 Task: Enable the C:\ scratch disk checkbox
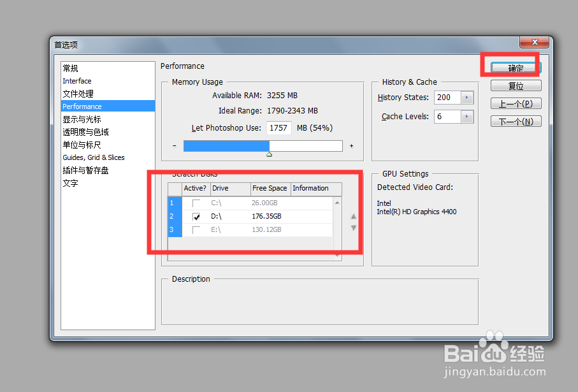point(196,203)
